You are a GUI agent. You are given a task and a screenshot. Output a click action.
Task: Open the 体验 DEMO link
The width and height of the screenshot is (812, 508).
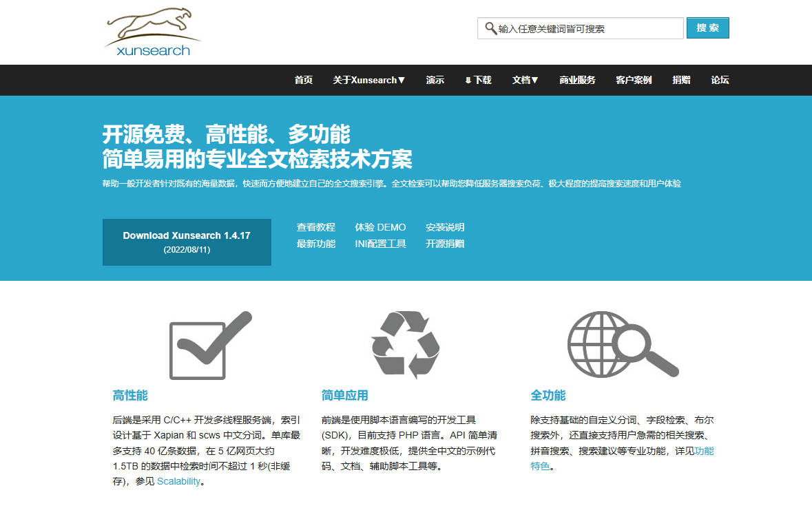coord(380,227)
